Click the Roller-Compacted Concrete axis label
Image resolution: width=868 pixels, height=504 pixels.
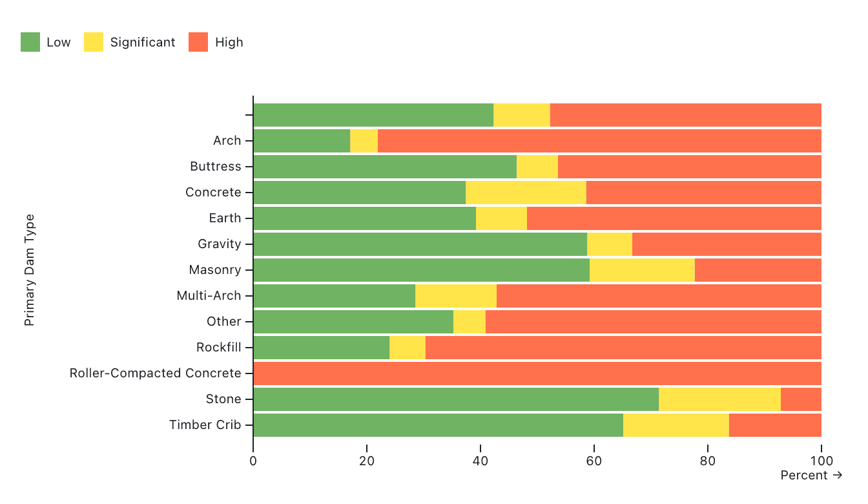[155, 373]
